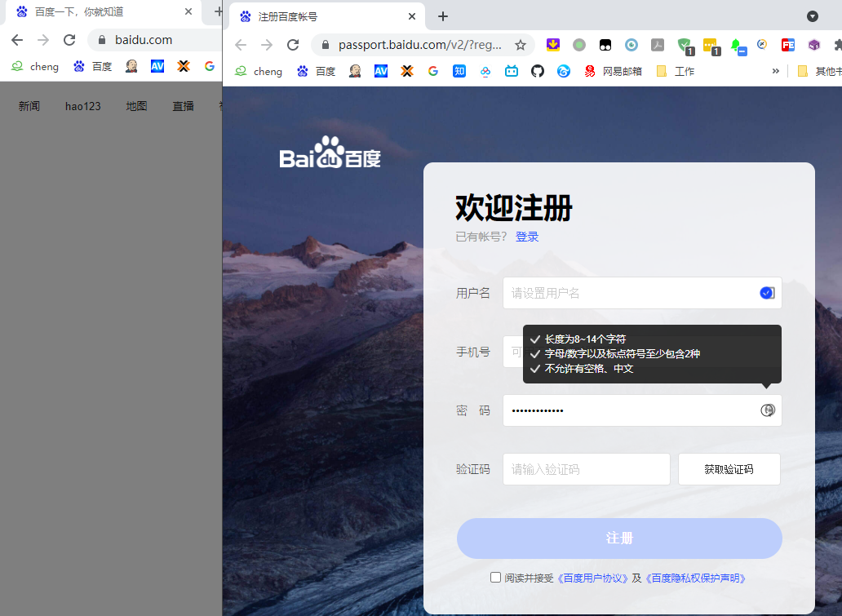Open the gray circle extension with green dot
The height and width of the screenshot is (616, 842).
tap(579, 45)
